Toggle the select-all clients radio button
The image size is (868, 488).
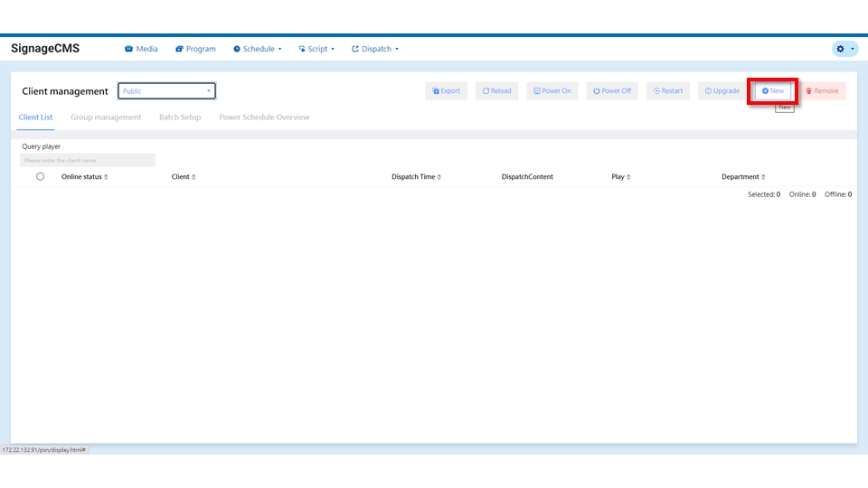(x=40, y=177)
